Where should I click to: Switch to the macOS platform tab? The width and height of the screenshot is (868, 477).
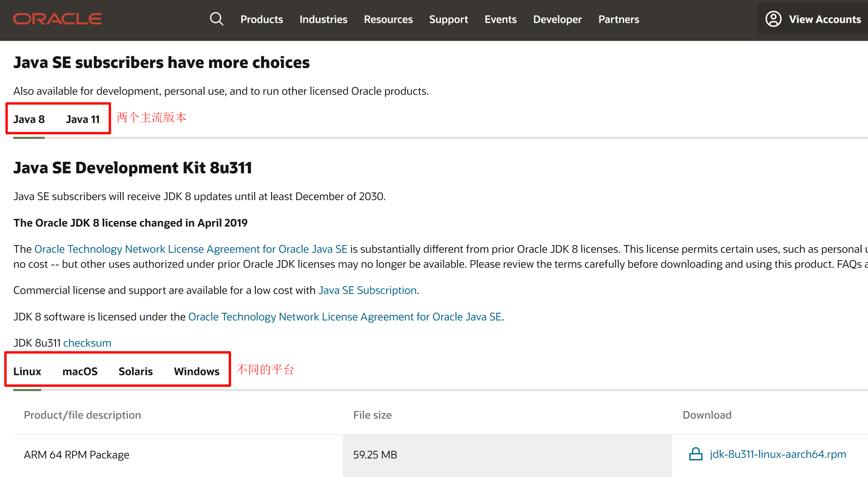coord(80,371)
